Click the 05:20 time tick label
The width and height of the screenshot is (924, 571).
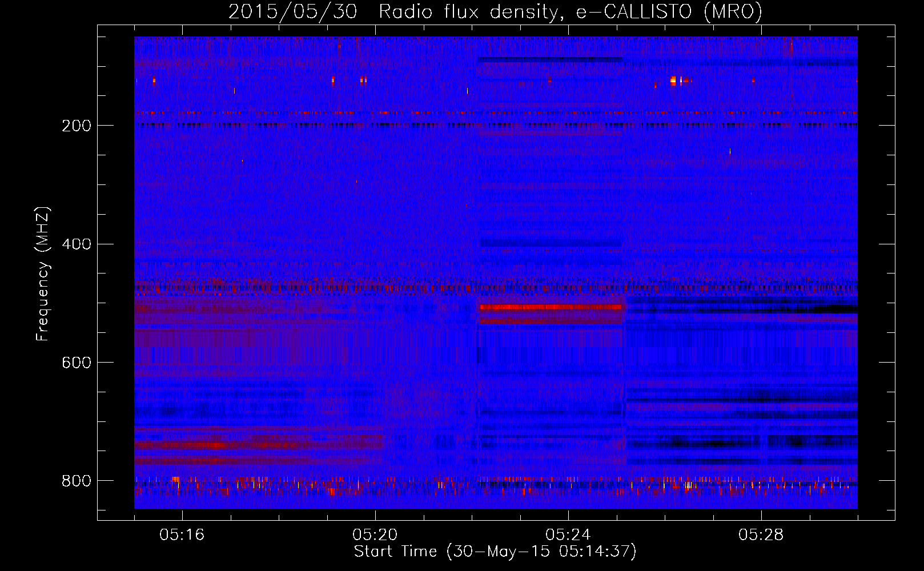pos(375,535)
